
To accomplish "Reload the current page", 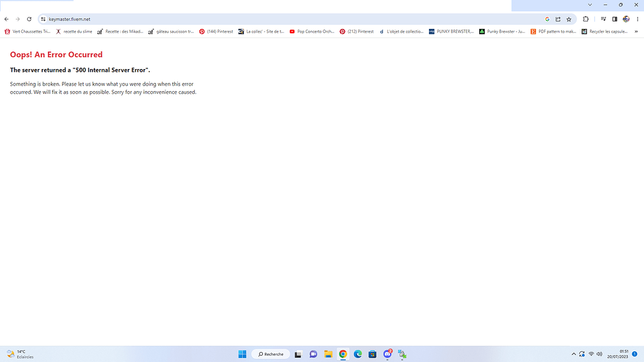I will (x=29, y=19).
